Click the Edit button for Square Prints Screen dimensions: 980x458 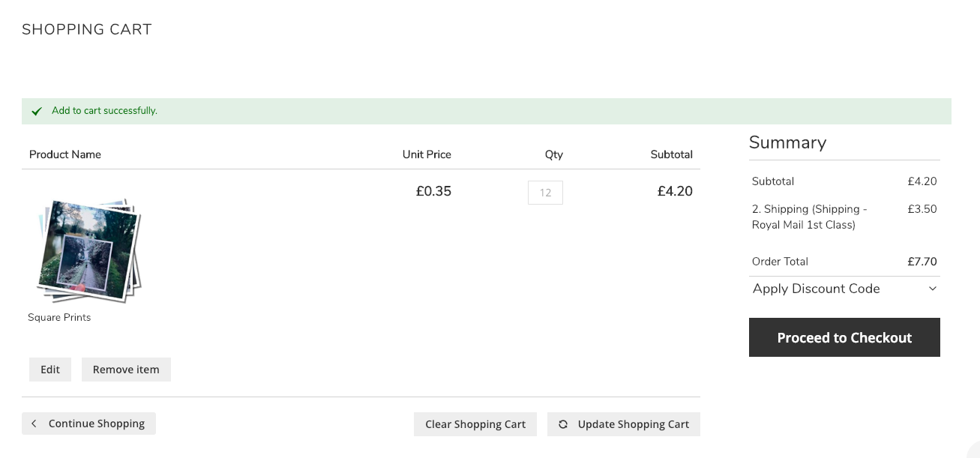50,370
